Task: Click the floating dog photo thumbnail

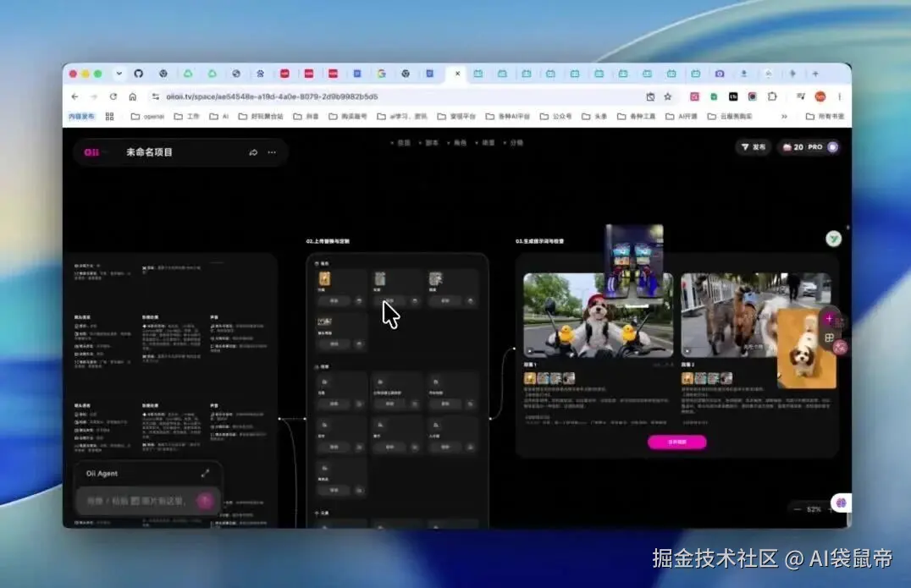Action: 807,349
